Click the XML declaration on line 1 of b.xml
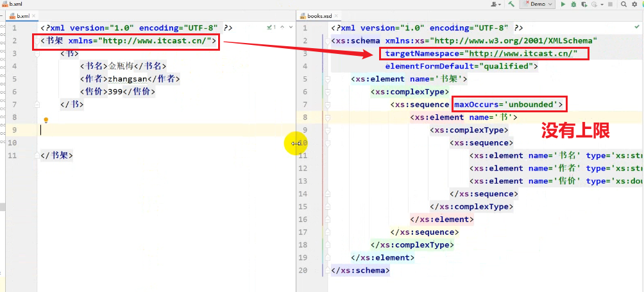 click(137, 28)
